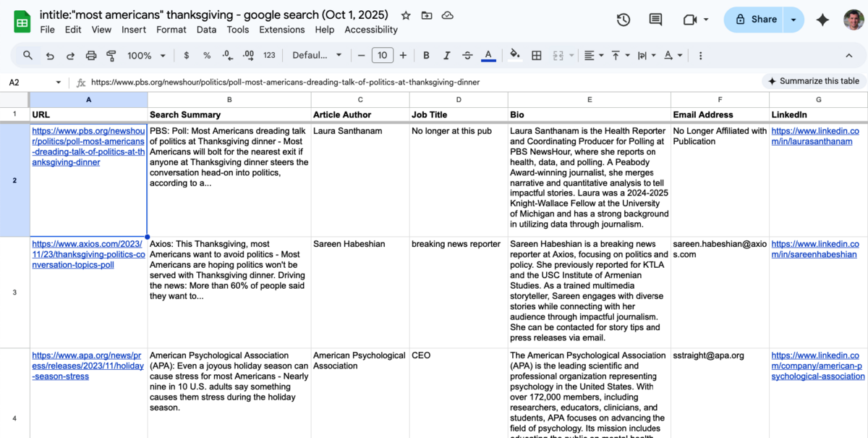
Task: Toggle bold formatting
Action: click(426, 55)
